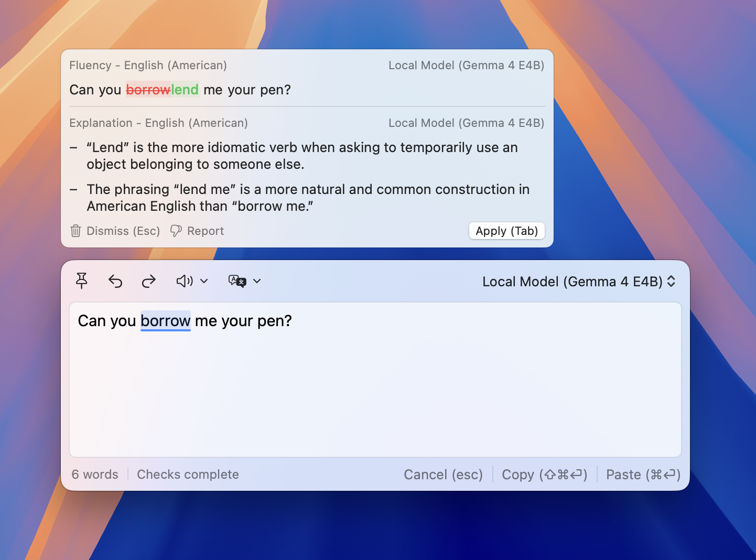This screenshot has width=756, height=560.
Task: Click inside the text editing area
Action: pos(375,380)
